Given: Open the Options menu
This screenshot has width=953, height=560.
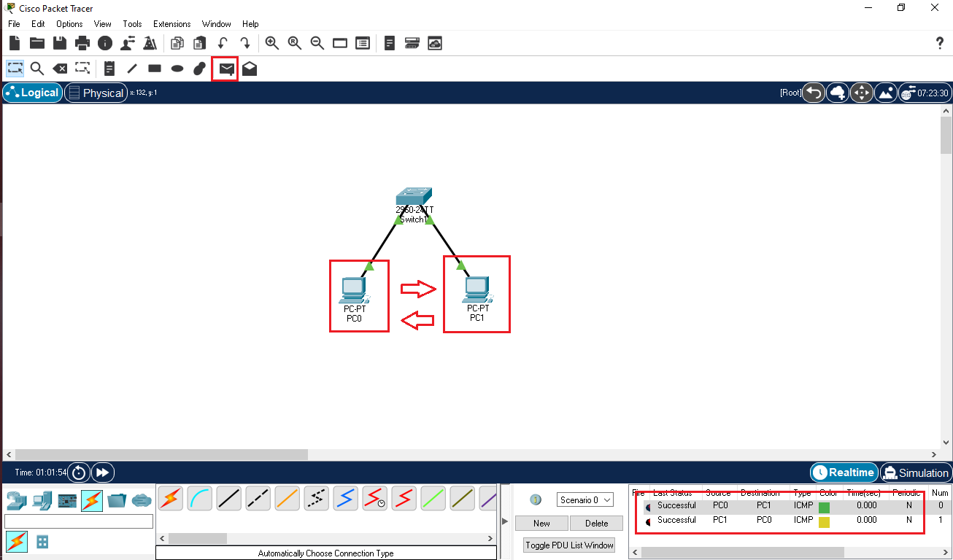Looking at the screenshot, I should tap(69, 24).
